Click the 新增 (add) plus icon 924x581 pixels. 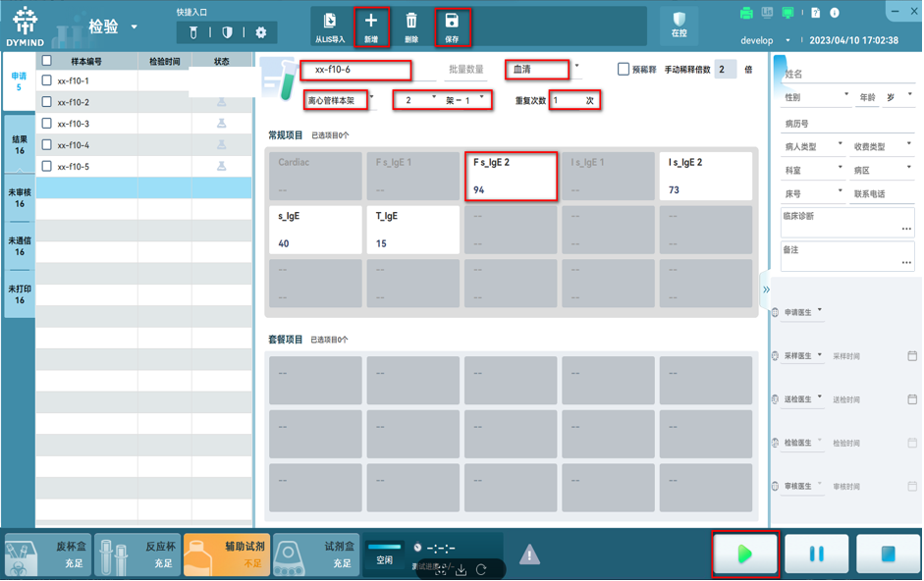point(371,22)
